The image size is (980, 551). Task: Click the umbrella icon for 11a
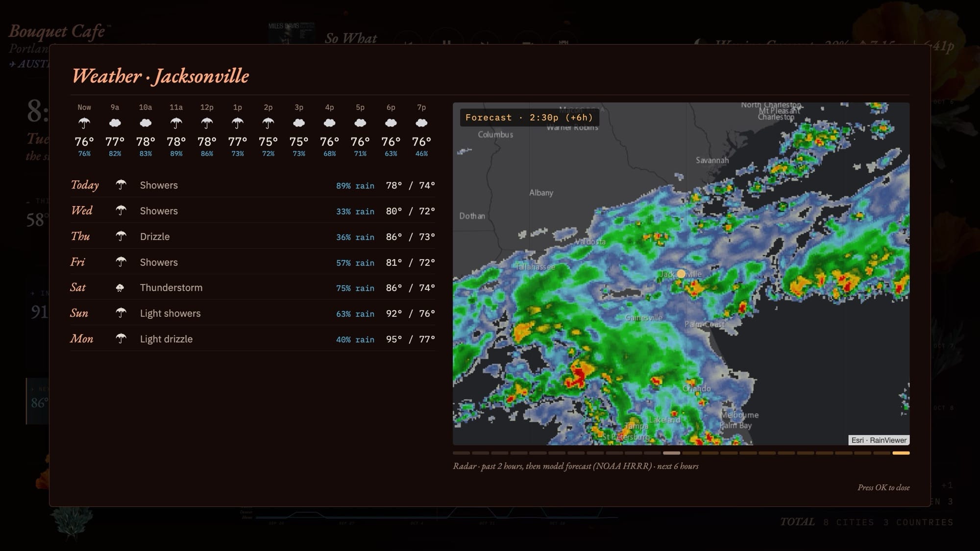176,123
